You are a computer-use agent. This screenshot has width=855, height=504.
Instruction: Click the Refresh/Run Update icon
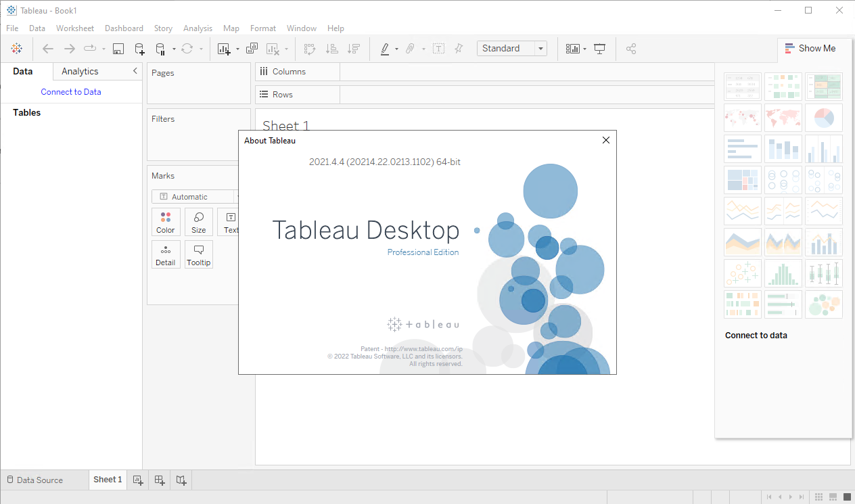click(x=187, y=49)
